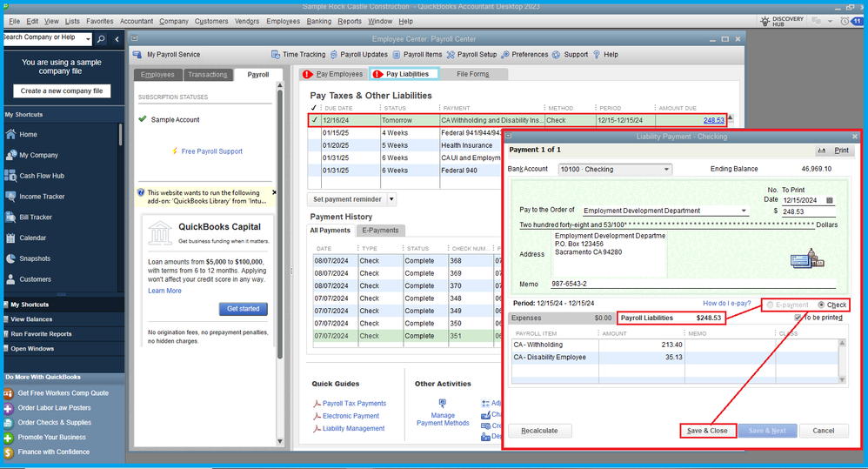This screenshot has height=469, width=868.
Task: Open Home from the shortcuts sidebar
Action: click(28, 134)
